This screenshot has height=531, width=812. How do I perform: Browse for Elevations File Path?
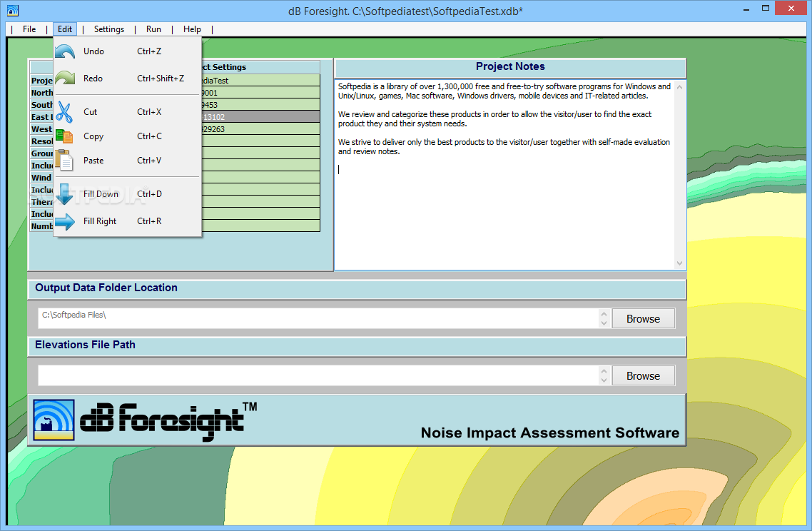pos(643,375)
